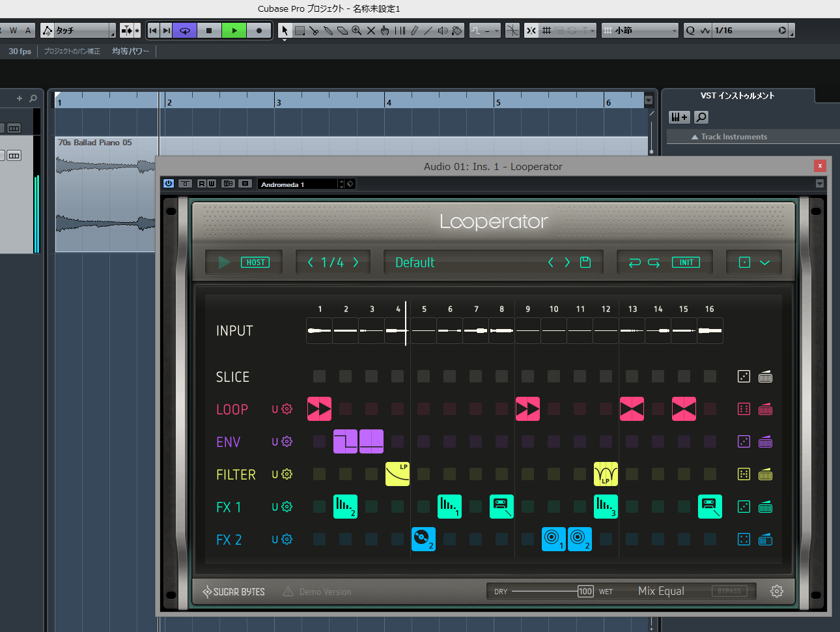This screenshot has height=632, width=840.
Task: Save preset with the floppy disk icon
Action: [x=585, y=262]
